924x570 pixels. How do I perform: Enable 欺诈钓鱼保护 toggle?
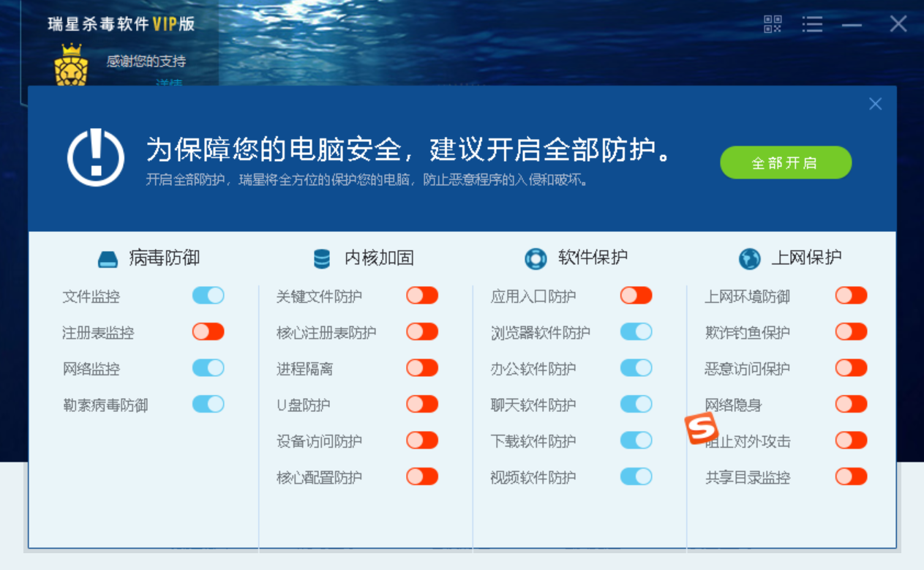pyautogui.click(x=852, y=331)
